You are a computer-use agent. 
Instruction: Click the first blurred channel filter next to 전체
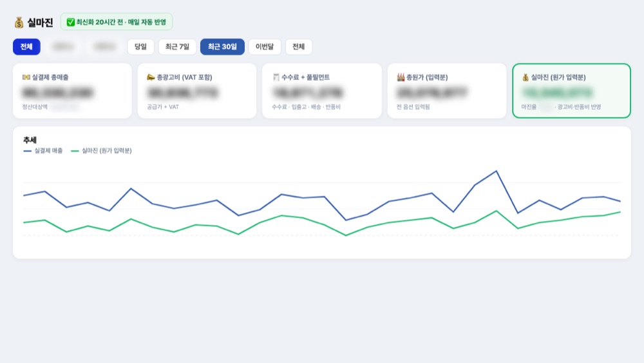63,46
